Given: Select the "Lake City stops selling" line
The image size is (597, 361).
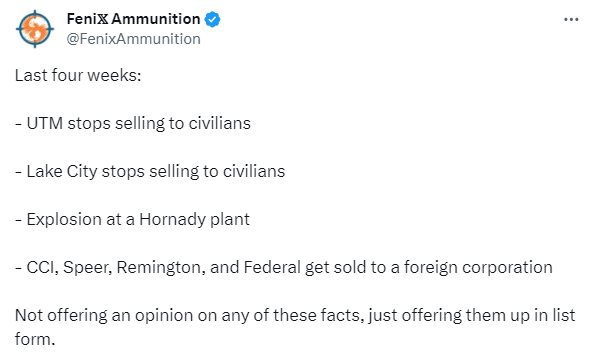Looking at the screenshot, I should point(150,171).
